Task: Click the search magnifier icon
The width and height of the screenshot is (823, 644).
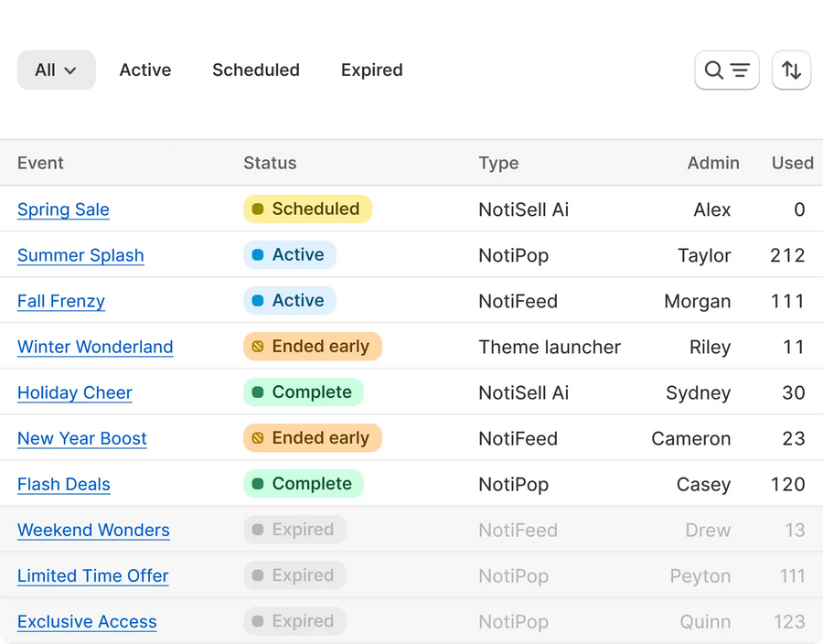Action: pyautogui.click(x=716, y=70)
